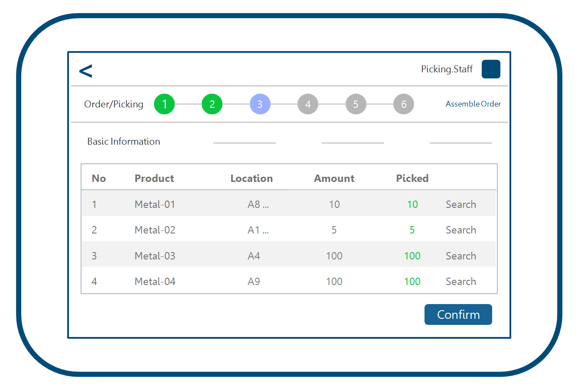Select completed step 1 circle
The width and height of the screenshot is (578, 392).
point(164,104)
